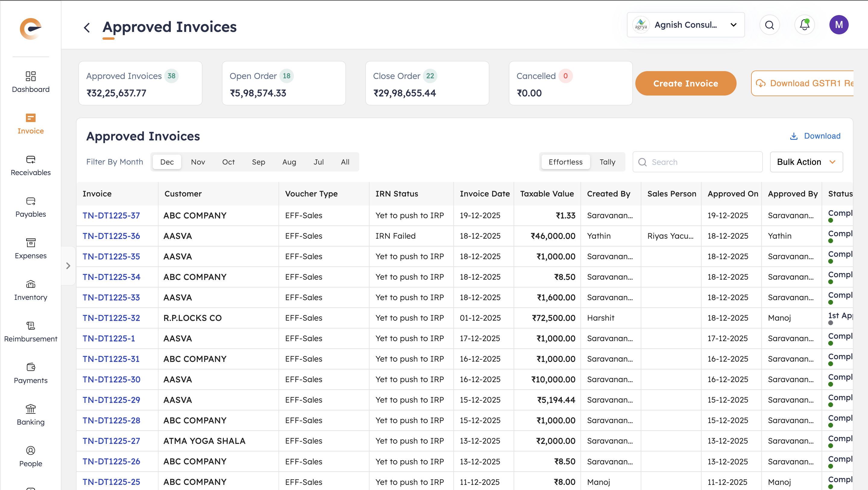Click the invoice Search input field
This screenshot has width=868, height=490.
pyautogui.click(x=703, y=162)
